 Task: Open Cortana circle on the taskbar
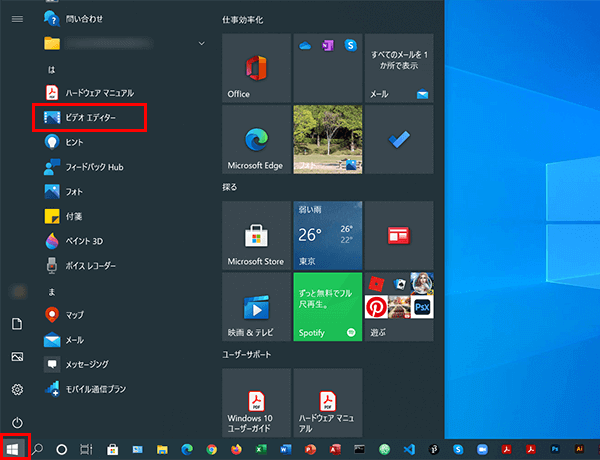click(x=62, y=449)
